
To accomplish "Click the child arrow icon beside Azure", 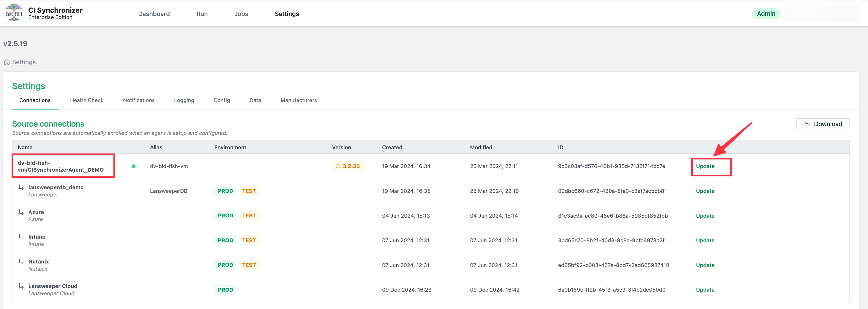I will coord(21,212).
